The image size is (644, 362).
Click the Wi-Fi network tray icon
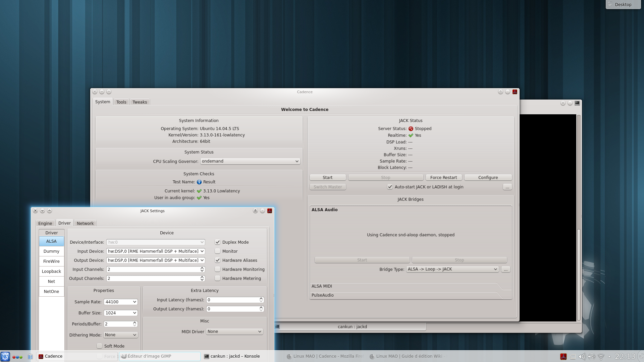[601, 357]
